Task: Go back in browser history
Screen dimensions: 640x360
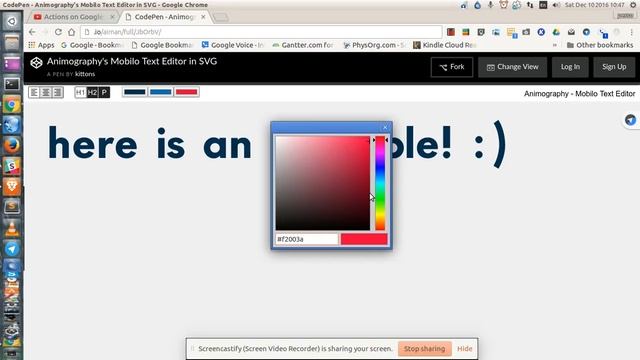Action: tap(32, 32)
